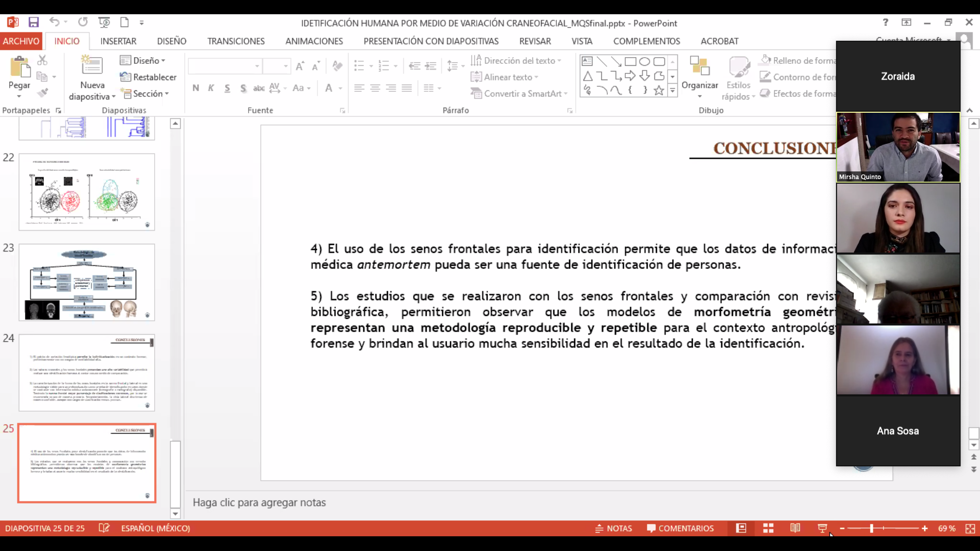Image resolution: width=980 pixels, height=551 pixels.
Task: Toggle text shadow formatting
Action: point(243,88)
